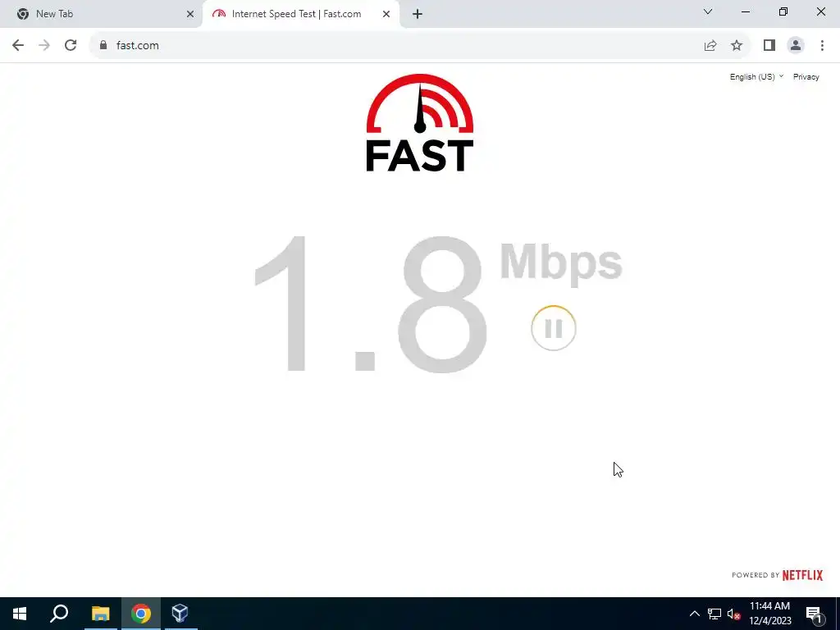Bookmark this page with the star icon

tap(737, 46)
